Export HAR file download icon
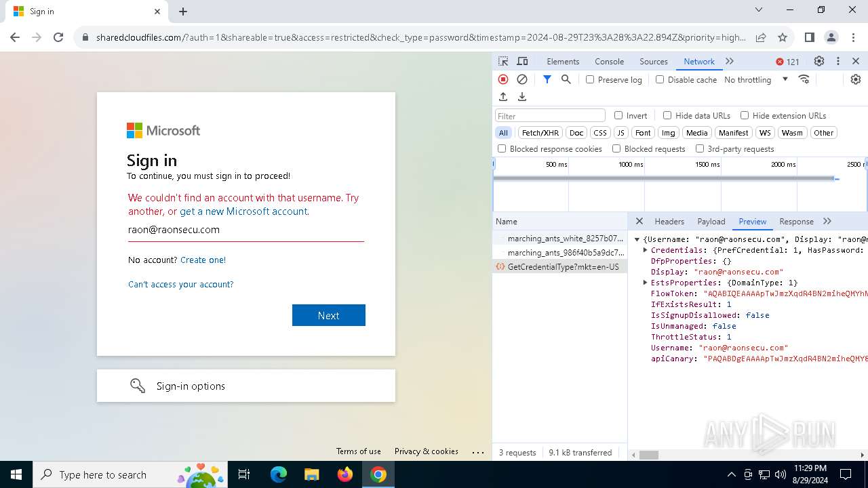 (x=522, y=97)
